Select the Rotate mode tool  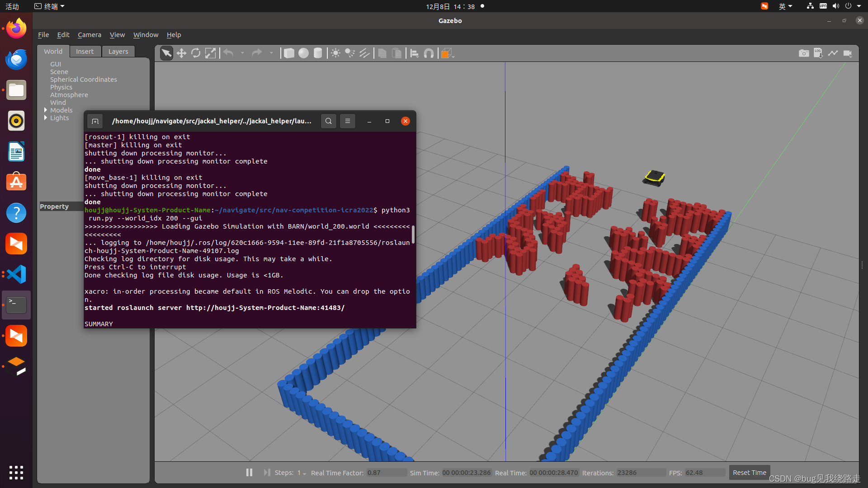(196, 53)
